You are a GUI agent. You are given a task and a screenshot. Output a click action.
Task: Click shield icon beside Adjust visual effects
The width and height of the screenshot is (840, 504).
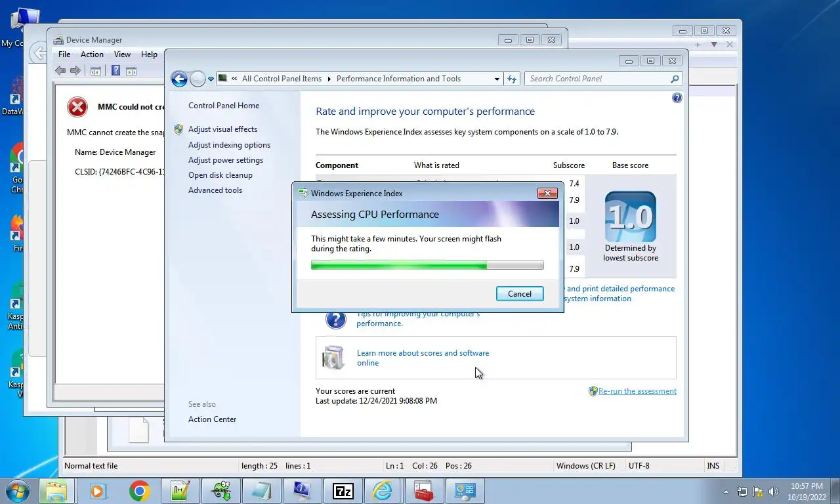click(x=178, y=129)
